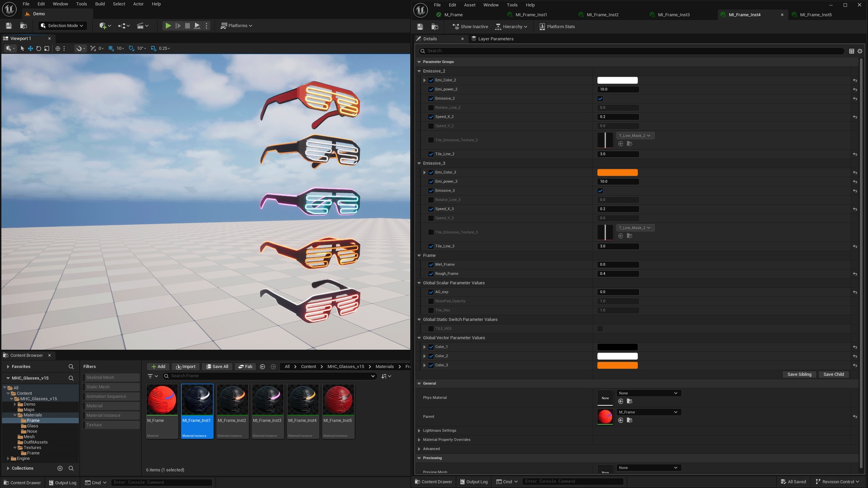Click Save All in Content Browser
This screenshot has width=868, height=488.
(217, 366)
